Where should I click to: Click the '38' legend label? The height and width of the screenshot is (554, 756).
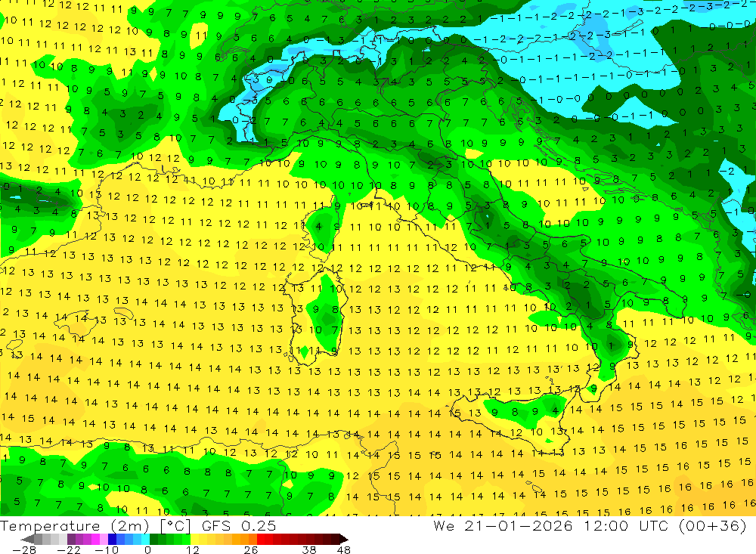point(309,550)
